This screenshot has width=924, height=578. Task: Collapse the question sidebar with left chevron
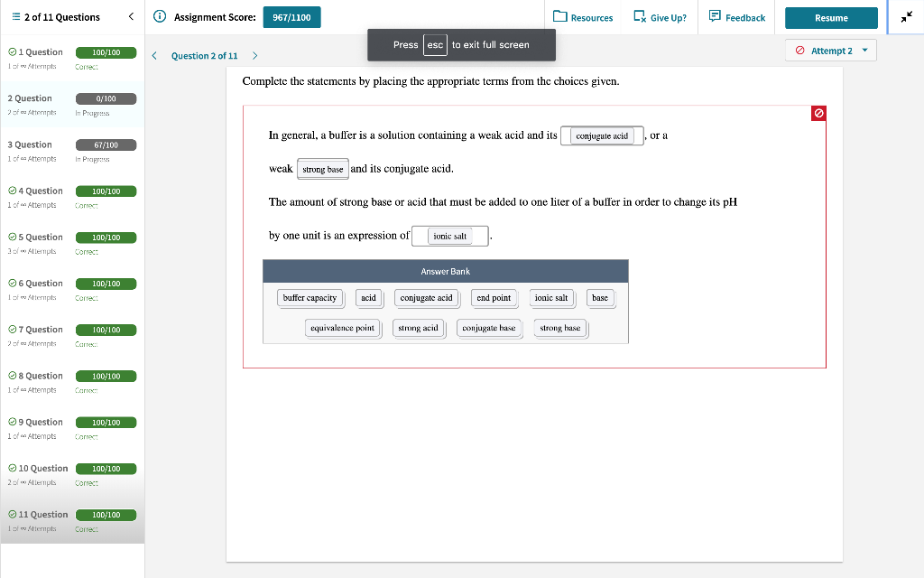click(131, 16)
